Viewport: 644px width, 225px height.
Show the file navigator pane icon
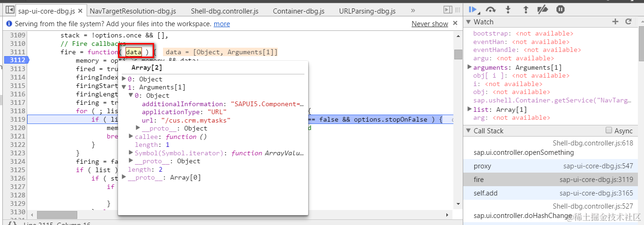(9, 10)
